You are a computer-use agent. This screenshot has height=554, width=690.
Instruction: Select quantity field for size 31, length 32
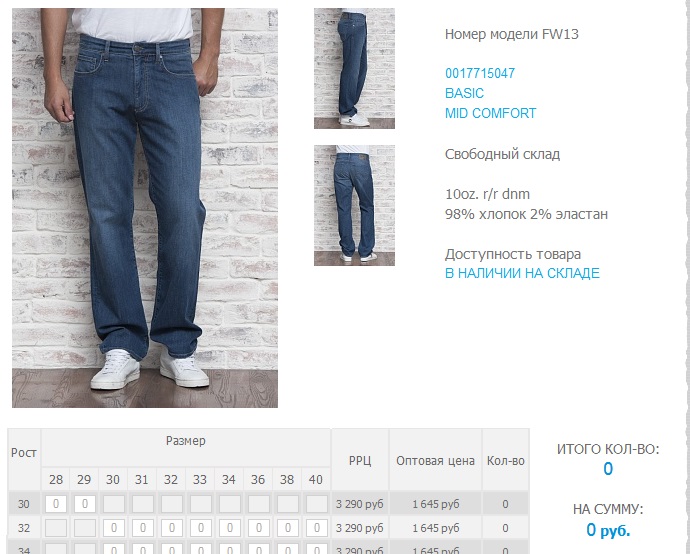143,528
